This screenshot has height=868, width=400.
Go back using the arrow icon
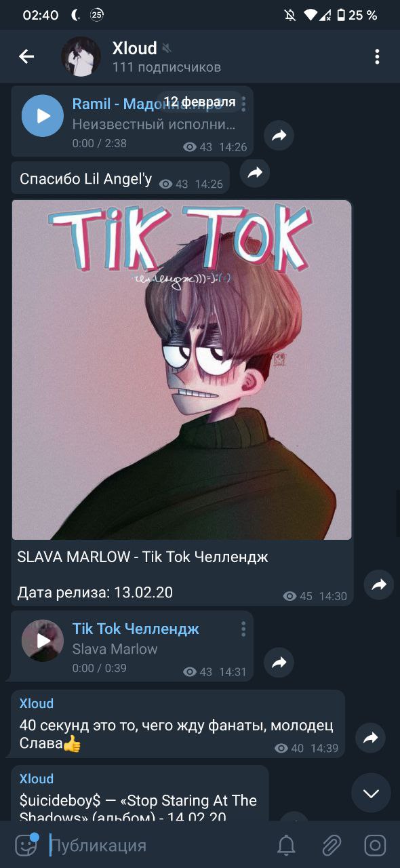(26, 57)
